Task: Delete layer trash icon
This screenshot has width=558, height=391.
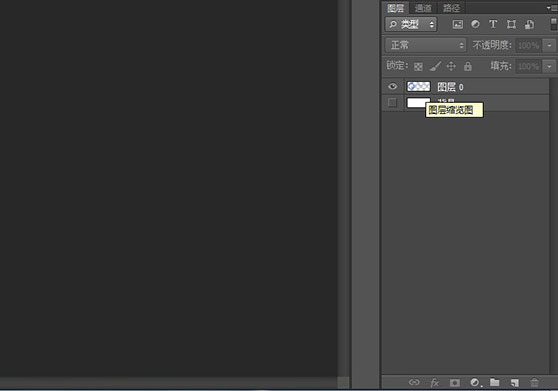Action: tap(534, 382)
